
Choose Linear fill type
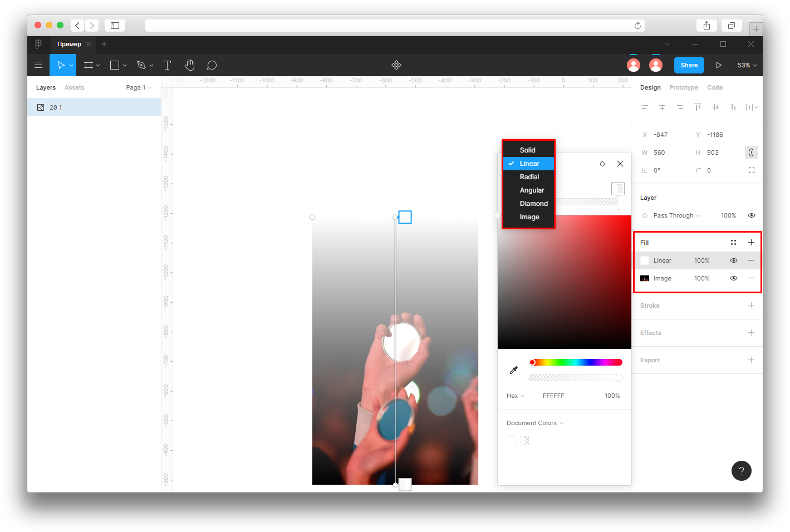pyautogui.click(x=528, y=164)
